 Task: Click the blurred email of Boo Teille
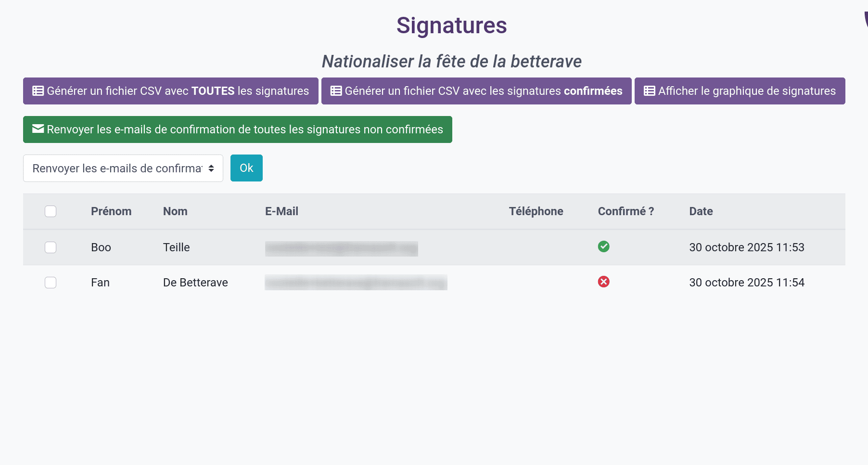click(x=341, y=248)
